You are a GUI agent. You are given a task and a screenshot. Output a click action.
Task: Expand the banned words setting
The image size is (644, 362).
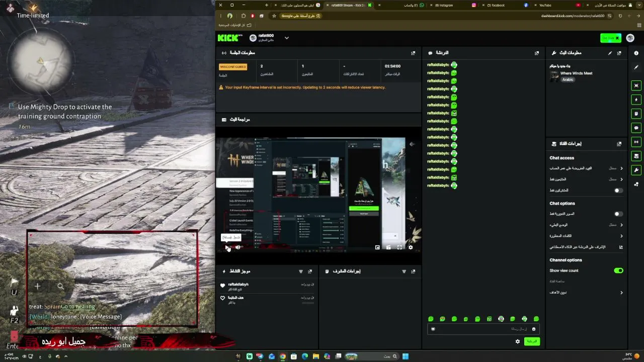point(587,236)
